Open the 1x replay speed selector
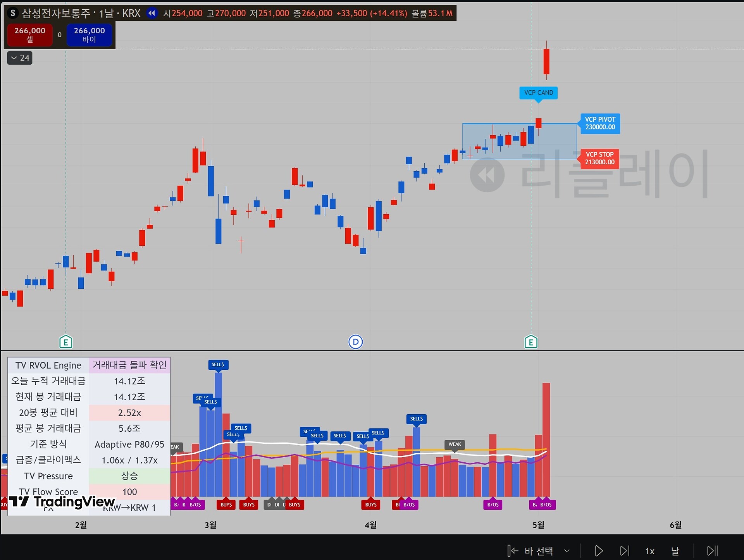The height and width of the screenshot is (560, 744). pos(650,551)
